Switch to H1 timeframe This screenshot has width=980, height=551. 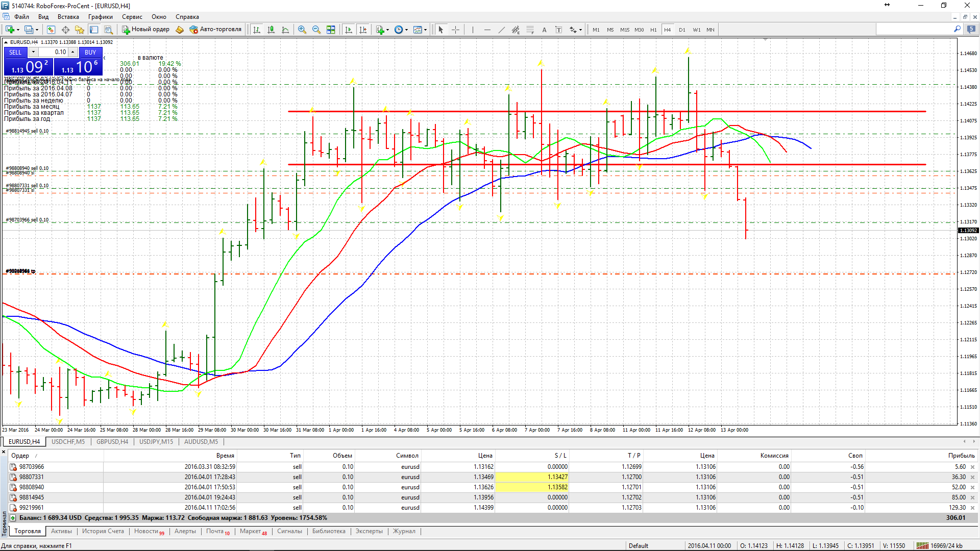653,30
